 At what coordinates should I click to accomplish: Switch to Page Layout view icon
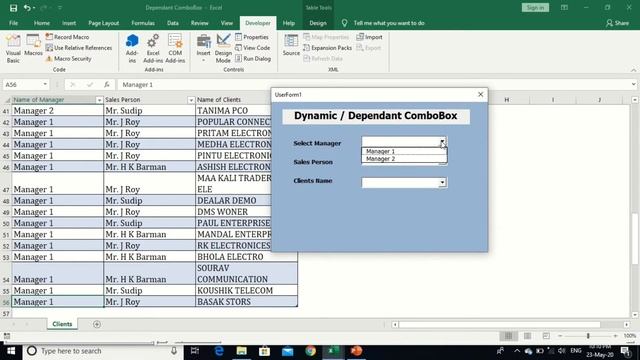click(x=527, y=336)
